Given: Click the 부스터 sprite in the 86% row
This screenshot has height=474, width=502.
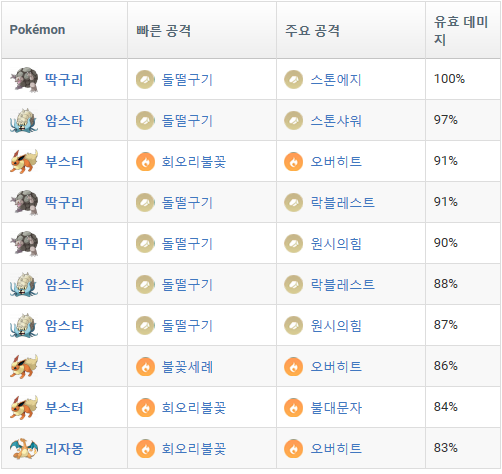Looking at the screenshot, I should pos(24,367).
